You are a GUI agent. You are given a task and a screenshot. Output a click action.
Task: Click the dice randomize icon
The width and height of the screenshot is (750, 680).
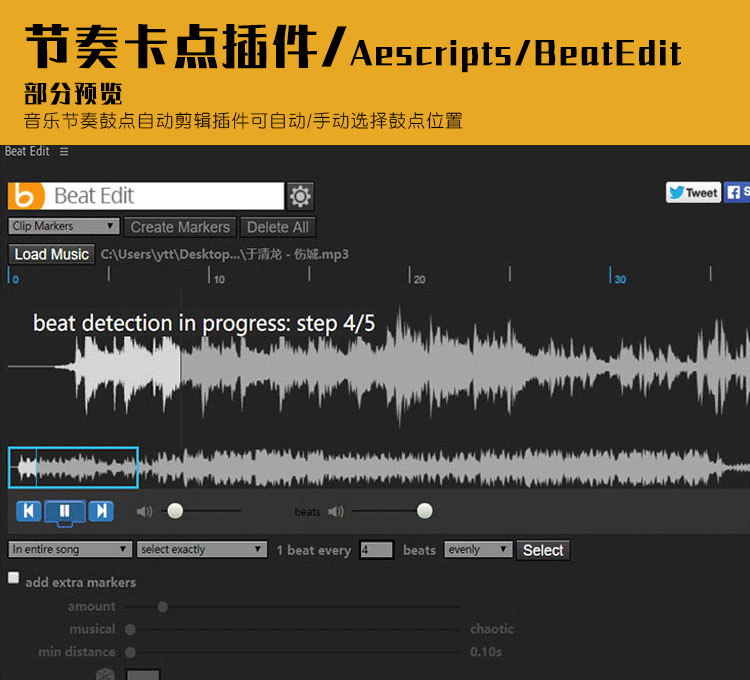pyautogui.click(x=105, y=674)
